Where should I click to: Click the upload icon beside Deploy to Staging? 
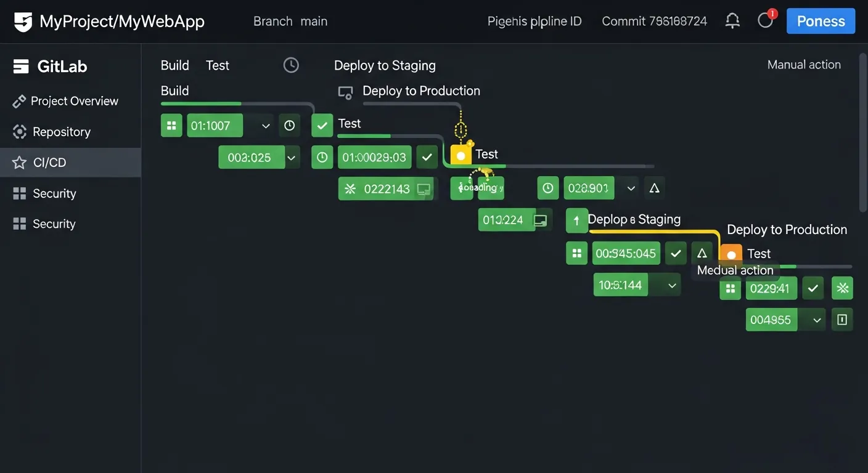click(576, 220)
